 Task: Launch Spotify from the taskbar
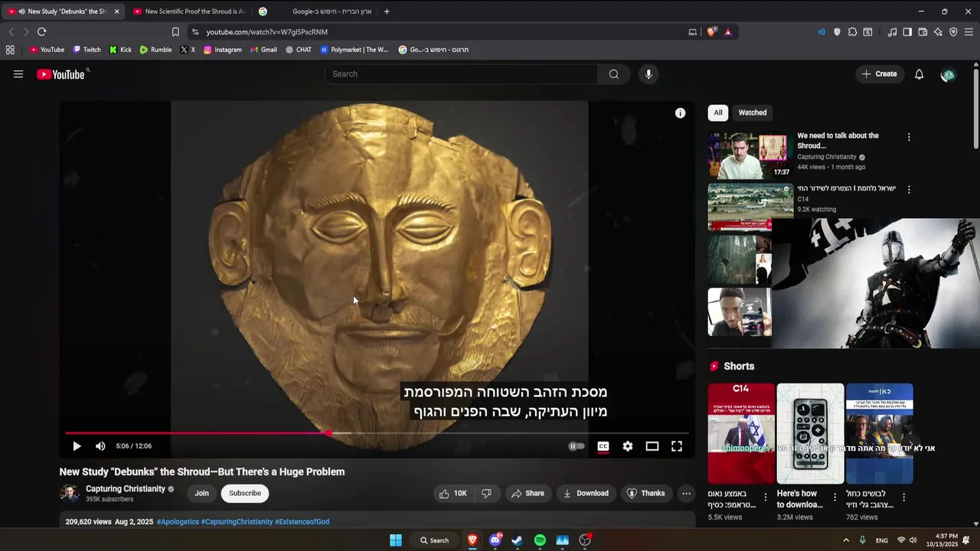click(540, 540)
